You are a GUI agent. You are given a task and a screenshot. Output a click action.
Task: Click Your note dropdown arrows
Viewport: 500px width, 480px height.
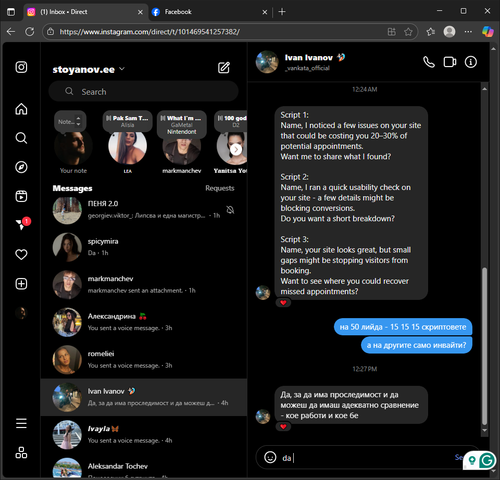coord(78,121)
